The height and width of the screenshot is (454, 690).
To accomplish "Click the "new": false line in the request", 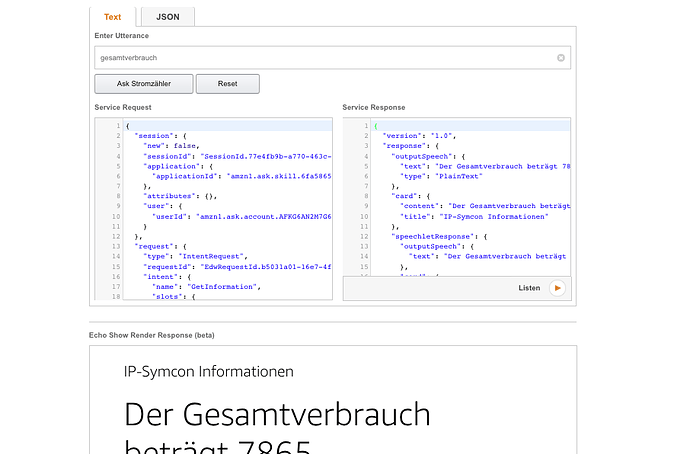I will (172, 146).
